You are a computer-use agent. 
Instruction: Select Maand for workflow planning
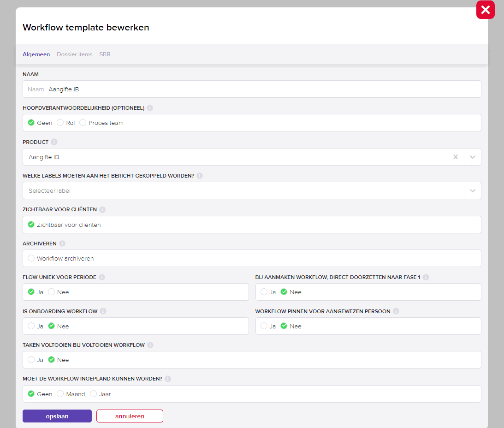(x=60, y=394)
